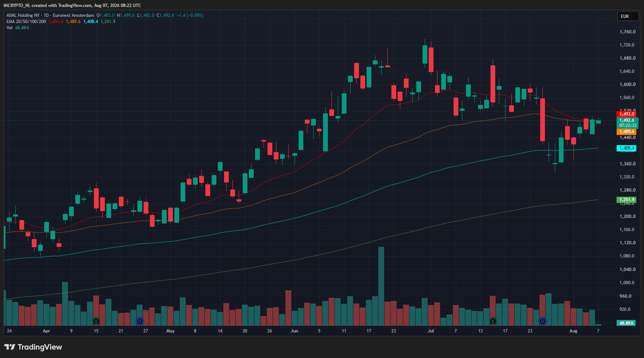Click the 1,680.0 price axis label

click(628, 58)
